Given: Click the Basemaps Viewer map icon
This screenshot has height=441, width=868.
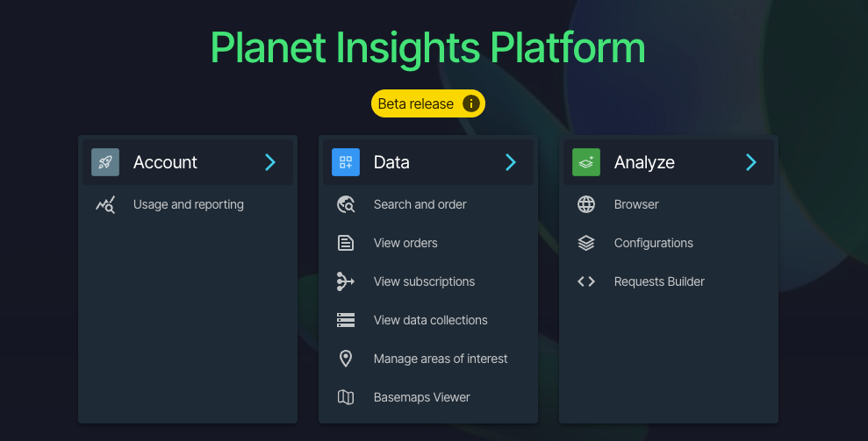Looking at the screenshot, I should click(x=346, y=397).
